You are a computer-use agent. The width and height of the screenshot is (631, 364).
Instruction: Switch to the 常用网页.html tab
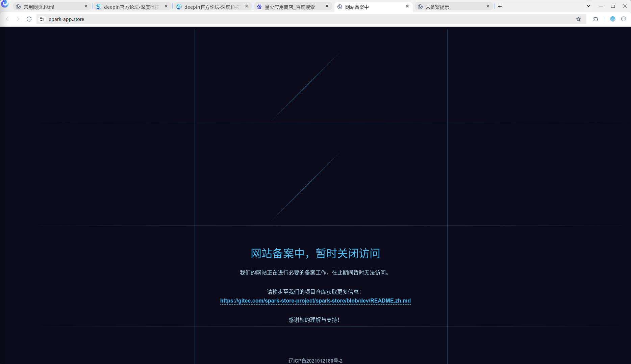point(52,7)
